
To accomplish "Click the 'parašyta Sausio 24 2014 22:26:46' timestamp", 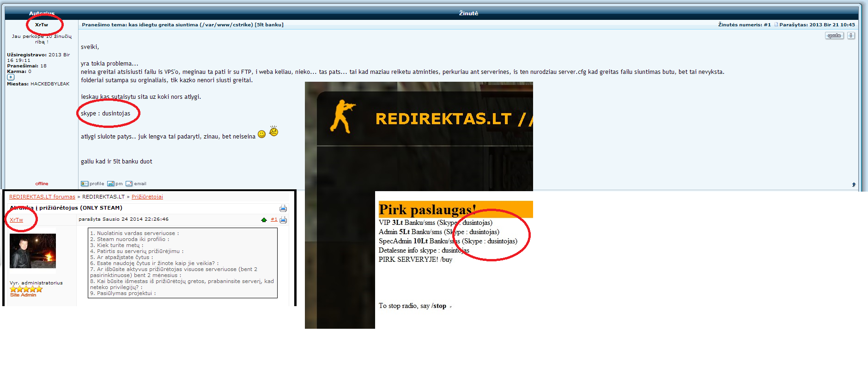I will [x=123, y=219].
